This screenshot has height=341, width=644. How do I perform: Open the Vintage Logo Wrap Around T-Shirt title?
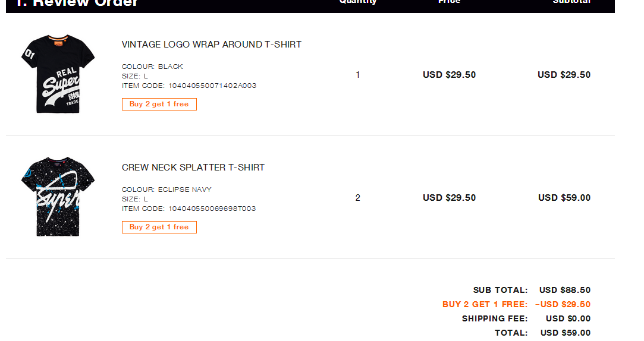(x=212, y=45)
